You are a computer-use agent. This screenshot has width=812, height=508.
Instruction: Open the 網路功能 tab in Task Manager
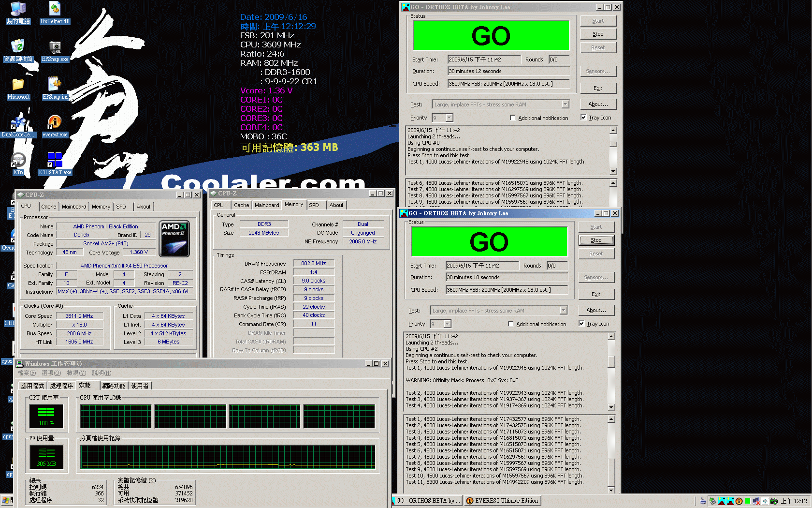click(114, 386)
